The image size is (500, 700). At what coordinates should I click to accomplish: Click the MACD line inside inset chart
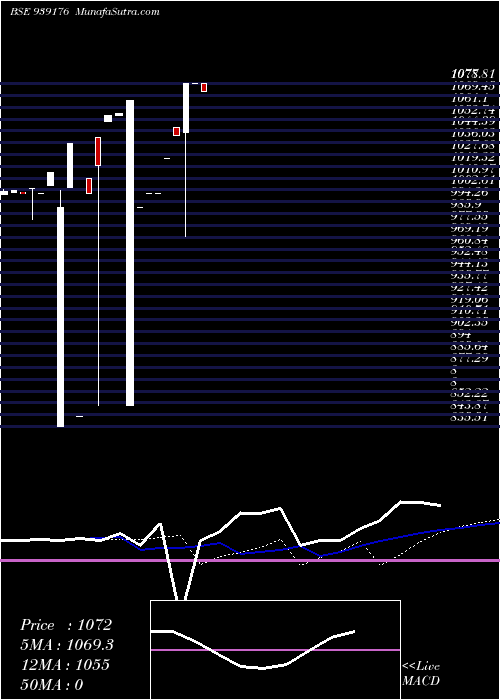pyautogui.click(x=253, y=650)
